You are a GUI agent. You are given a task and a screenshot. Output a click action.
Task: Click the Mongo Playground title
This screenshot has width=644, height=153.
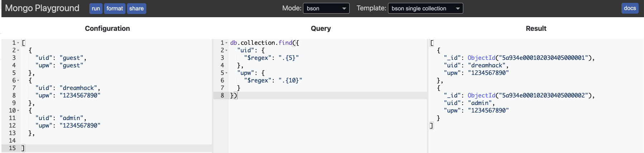coord(42,8)
